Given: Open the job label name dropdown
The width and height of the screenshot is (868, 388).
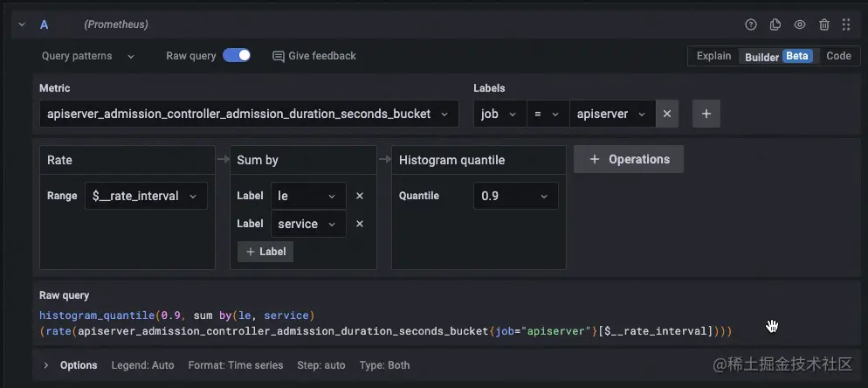Looking at the screenshot, I should (x=499, y=114).
